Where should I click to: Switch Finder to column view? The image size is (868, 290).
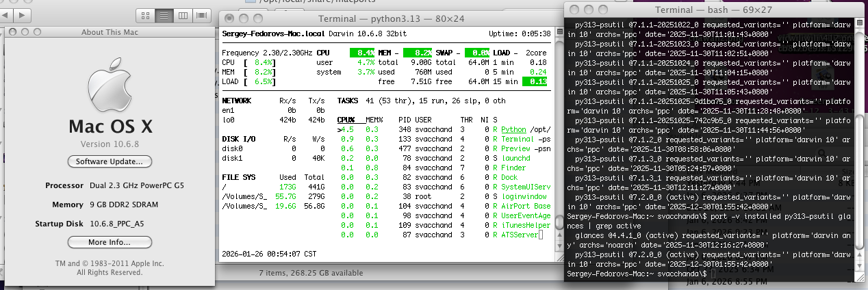(x=183, y=14)
